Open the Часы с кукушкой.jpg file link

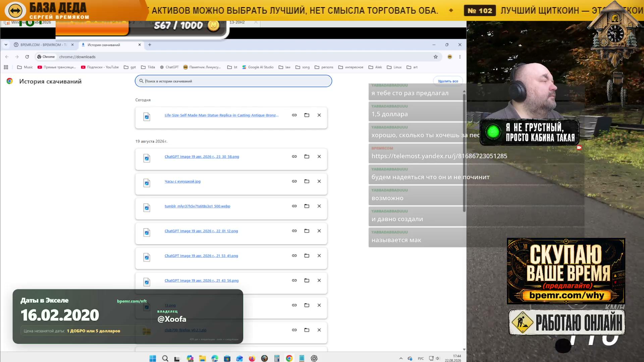(182, 181)
